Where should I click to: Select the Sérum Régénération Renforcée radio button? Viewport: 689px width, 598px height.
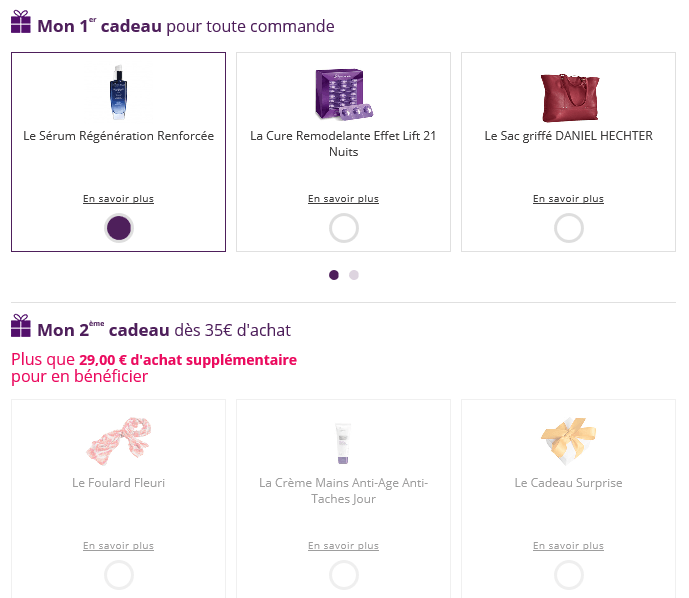[x=119, y=228]
